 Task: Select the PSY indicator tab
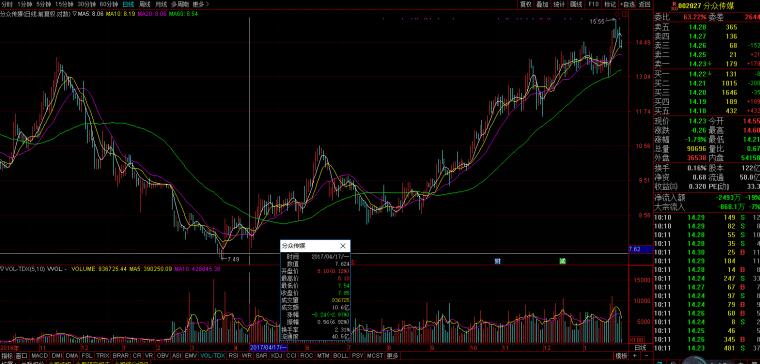coord(358,356)
